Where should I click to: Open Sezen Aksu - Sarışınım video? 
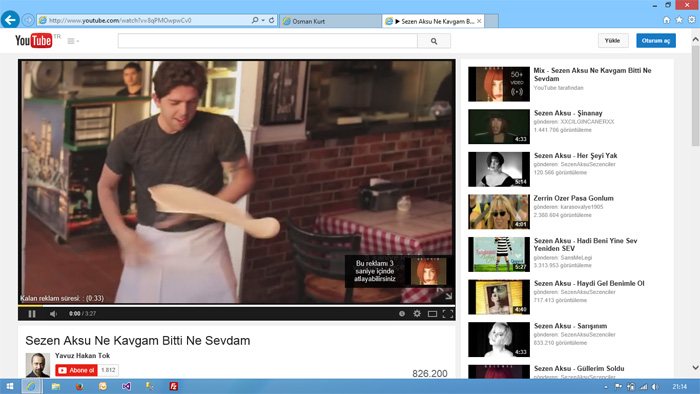(570, 326)
